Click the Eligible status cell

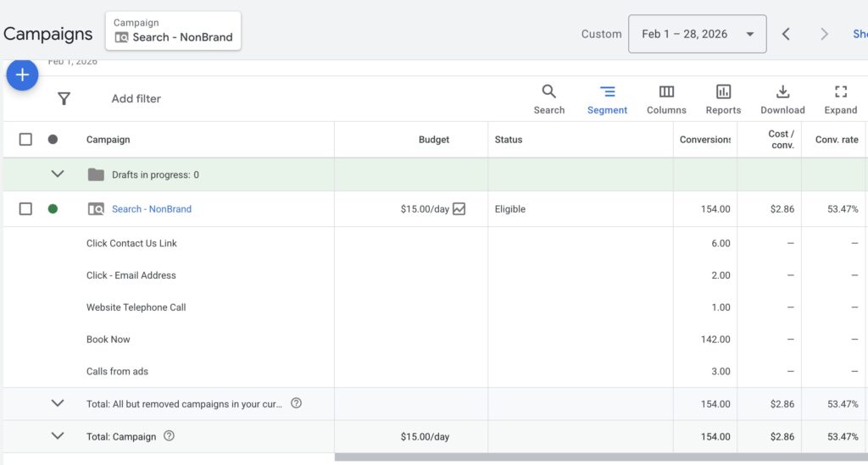tap(509, 209)
